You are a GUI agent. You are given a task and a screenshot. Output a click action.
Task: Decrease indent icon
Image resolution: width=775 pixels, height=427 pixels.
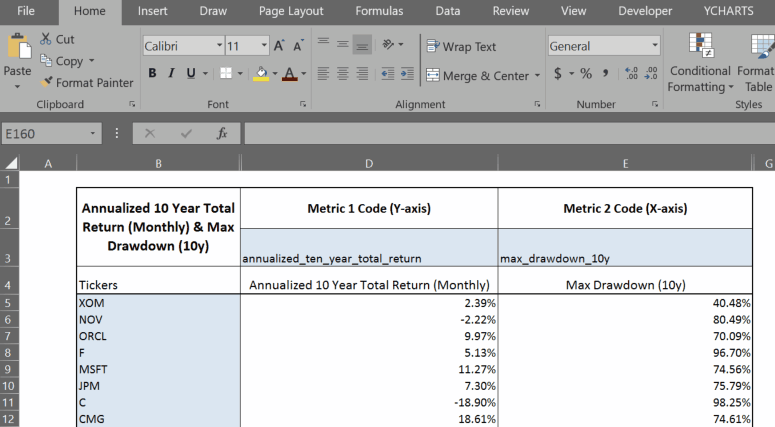pyautogui.click(x=388, y=74)
